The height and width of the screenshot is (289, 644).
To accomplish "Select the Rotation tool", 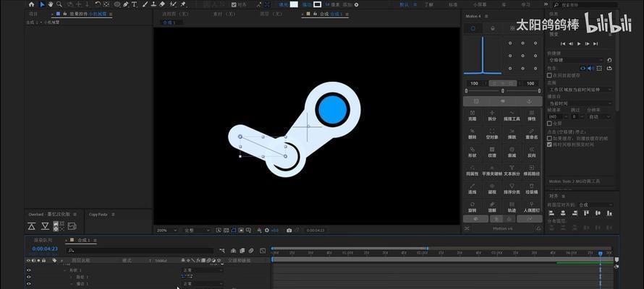I will pos(98,4).
